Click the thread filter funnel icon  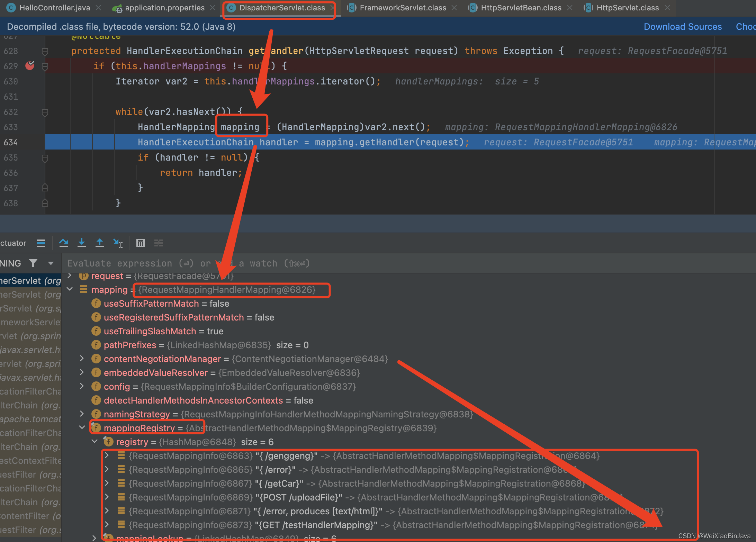tap(33, 263)
